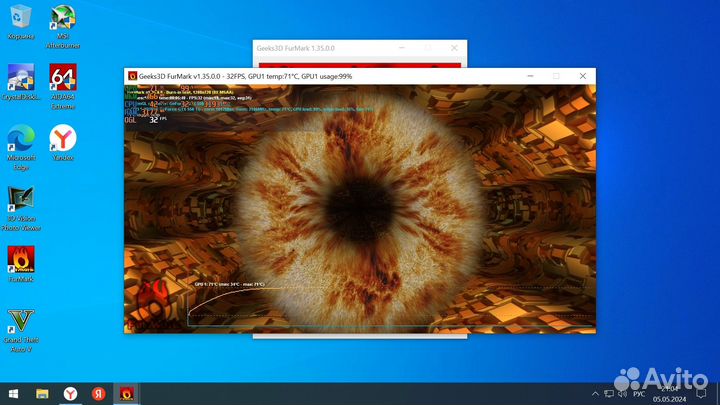This screenshot has height=405, width=720.
Task: Open the Windows Start menu
Action: [x=13, y=394]
